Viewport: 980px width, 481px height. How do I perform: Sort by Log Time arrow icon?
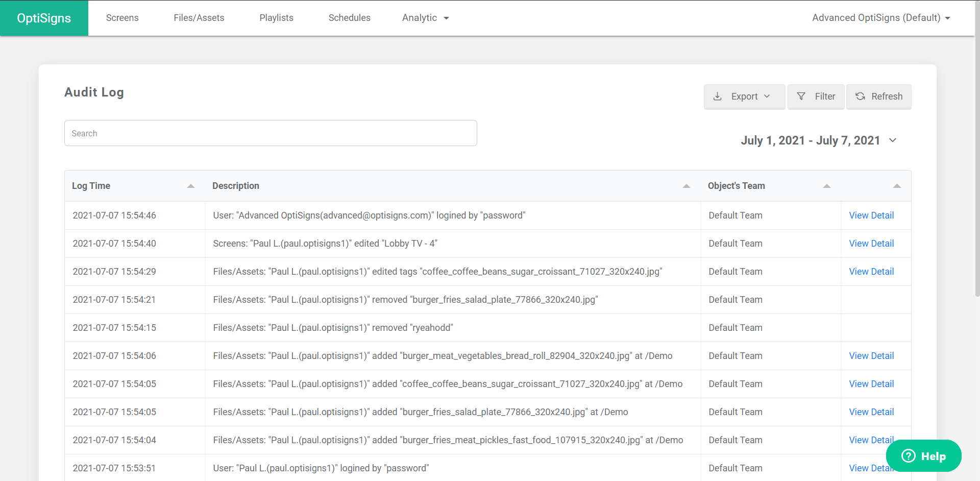click(x=191, y=186)
